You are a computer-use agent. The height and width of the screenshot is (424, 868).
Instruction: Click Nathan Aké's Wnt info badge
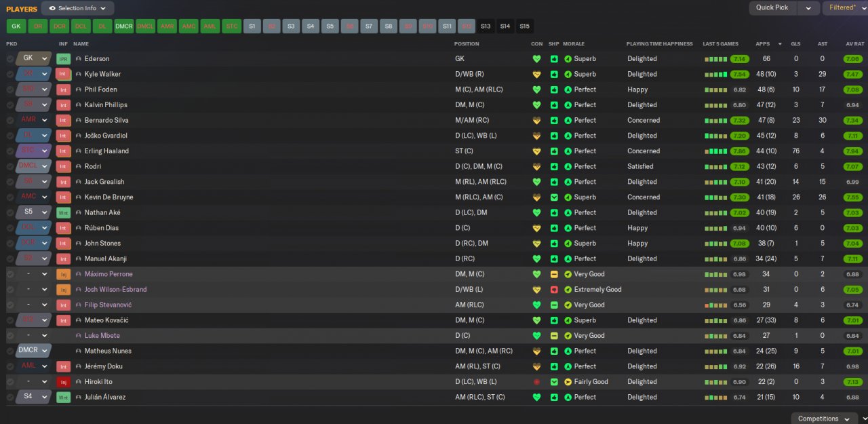tap(64, 212)
